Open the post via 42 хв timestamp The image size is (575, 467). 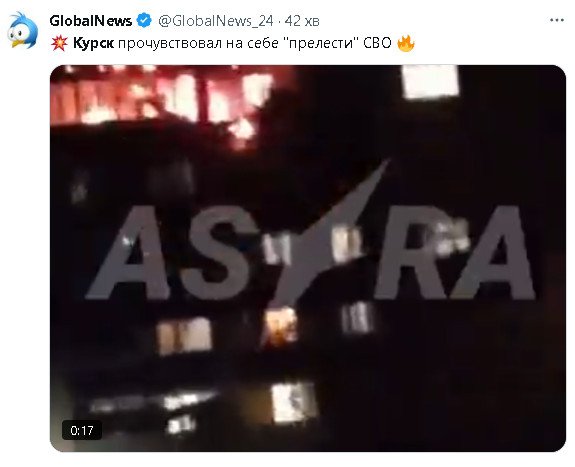(x=302, y=21)
